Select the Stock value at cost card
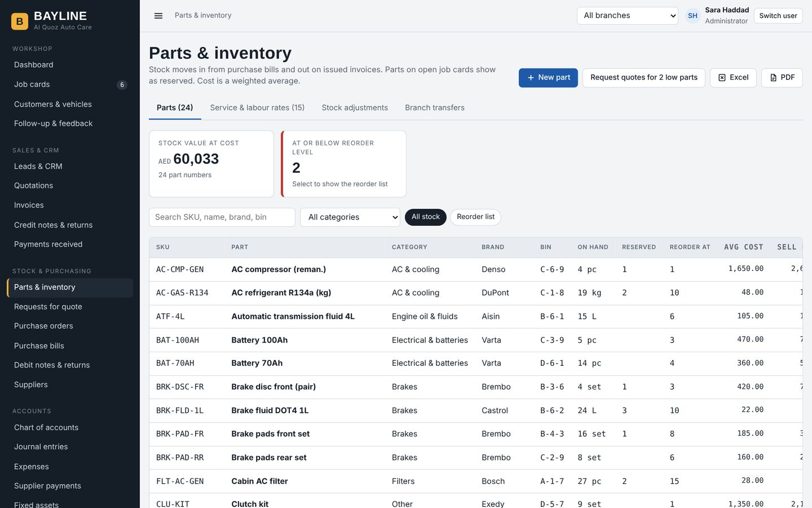The height and width of the screenshot is (508, 812). (211, 164)
